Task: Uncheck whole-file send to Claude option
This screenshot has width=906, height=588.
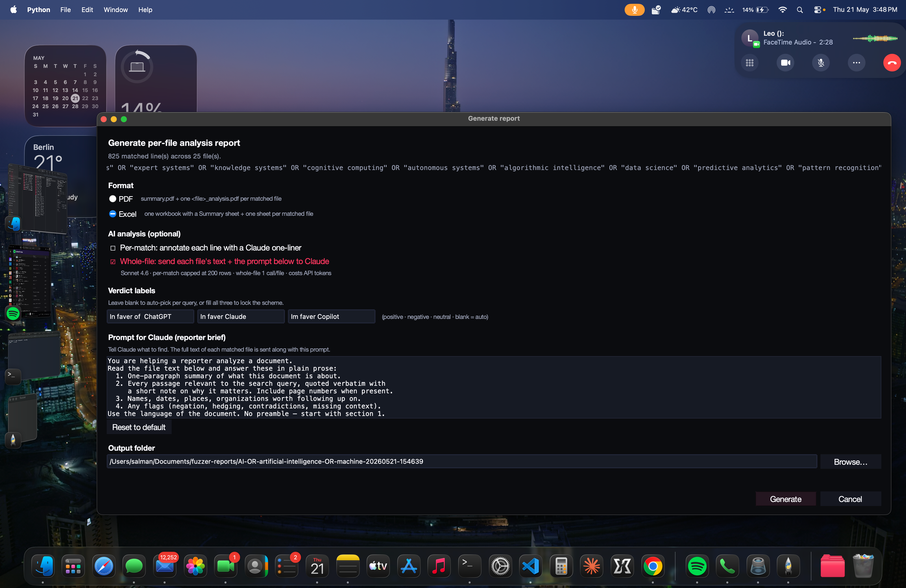Action: coord(113,262)
